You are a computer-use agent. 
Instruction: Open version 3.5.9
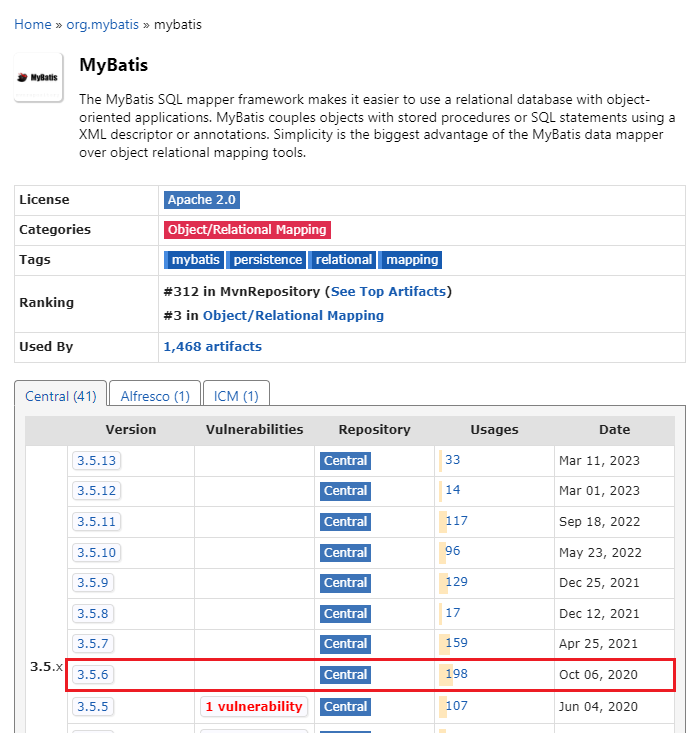click(93, 582)
